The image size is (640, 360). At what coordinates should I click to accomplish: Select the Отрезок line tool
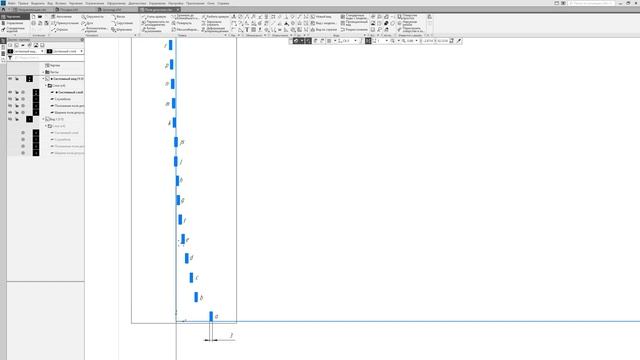(x=60, y=30)
